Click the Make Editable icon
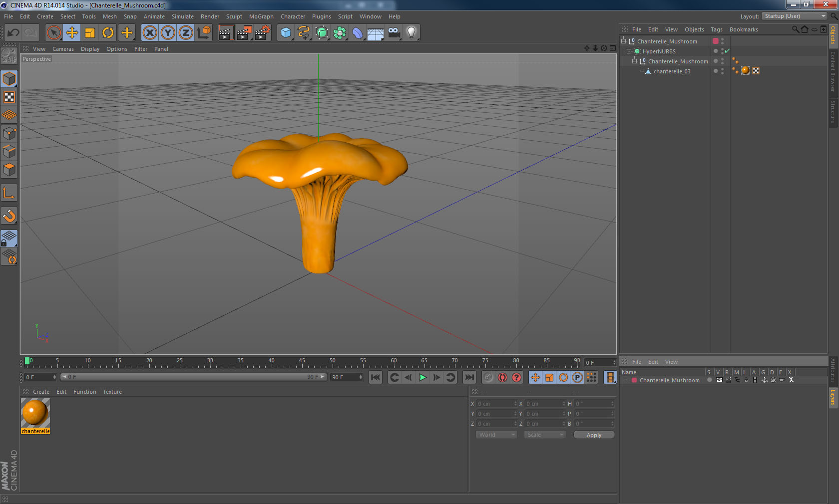839x504 pixels. [9, 56]
